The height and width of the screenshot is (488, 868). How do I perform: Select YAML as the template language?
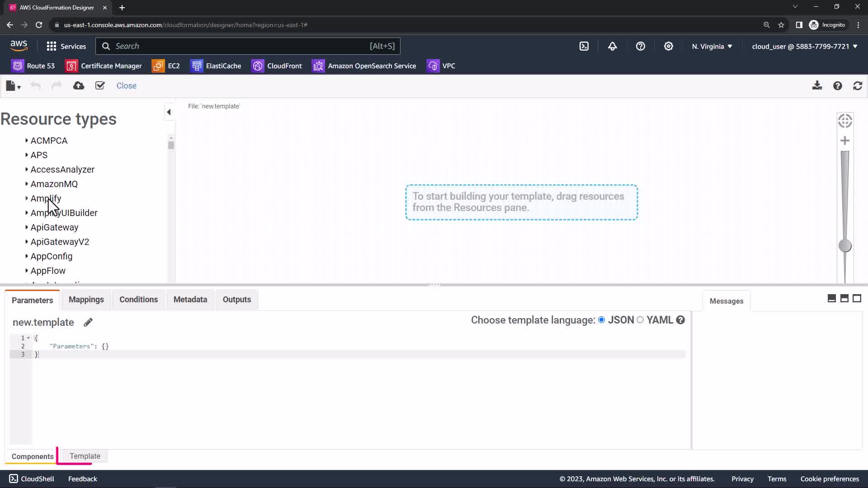[640, 320]
